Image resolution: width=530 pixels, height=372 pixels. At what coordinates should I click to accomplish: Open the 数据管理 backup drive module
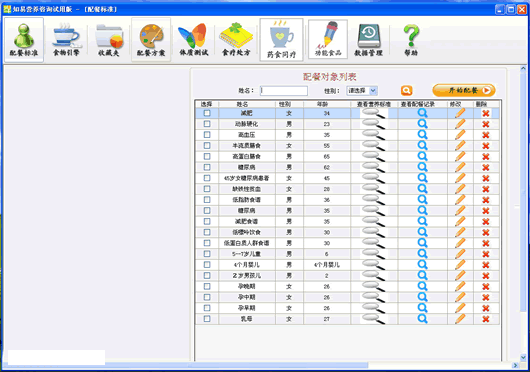368,40
